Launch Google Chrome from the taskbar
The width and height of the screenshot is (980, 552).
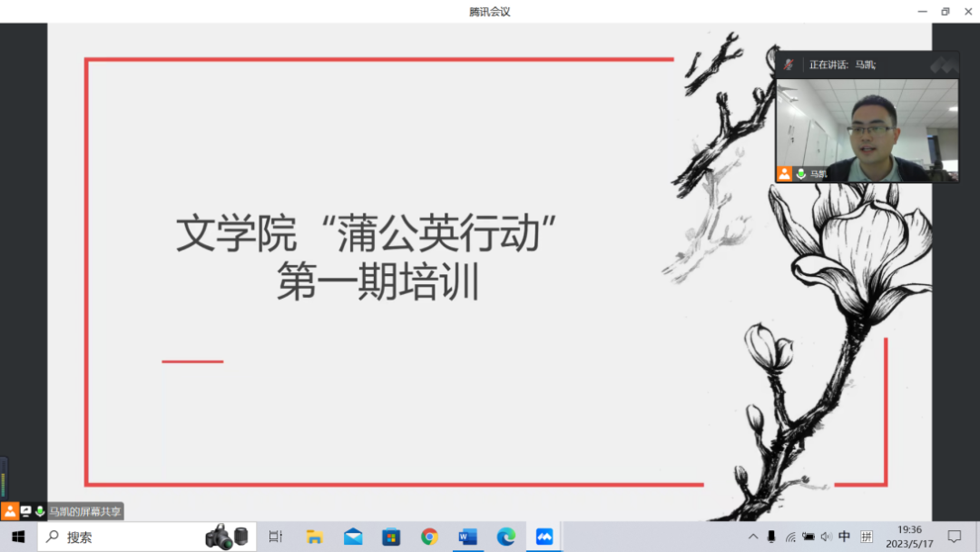click(429, 537)
